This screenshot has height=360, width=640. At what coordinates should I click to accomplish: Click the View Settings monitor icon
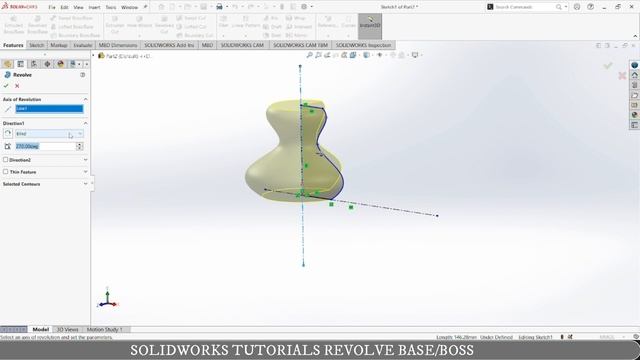(x=415, y=55)
